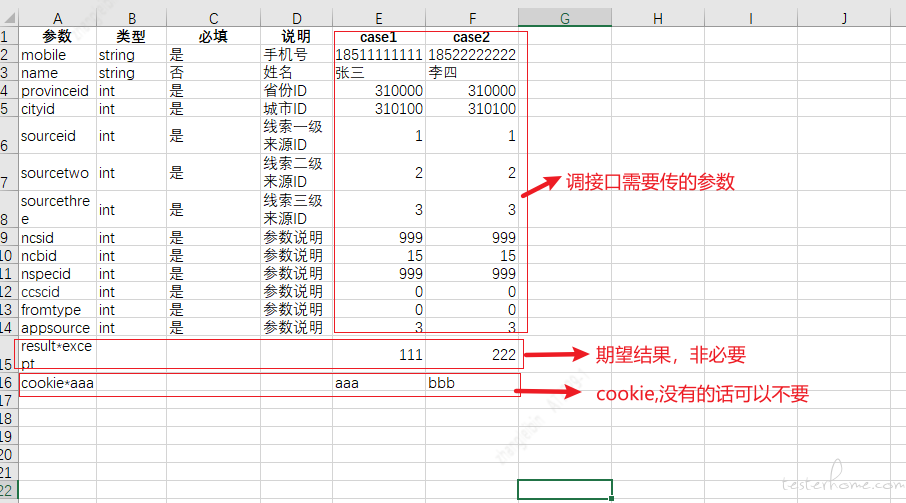
Task: Click the '线索一级来源ID' cell
Action: click(296, 136)
